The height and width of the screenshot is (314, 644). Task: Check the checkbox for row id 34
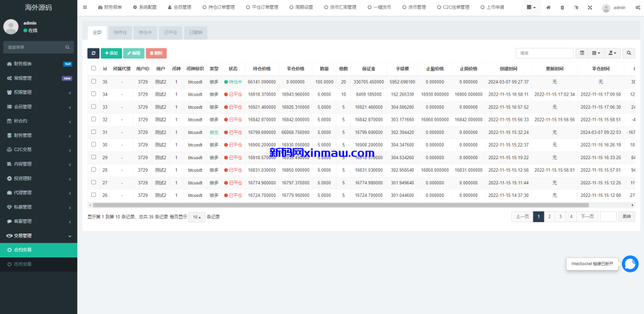tap(94, 94)
